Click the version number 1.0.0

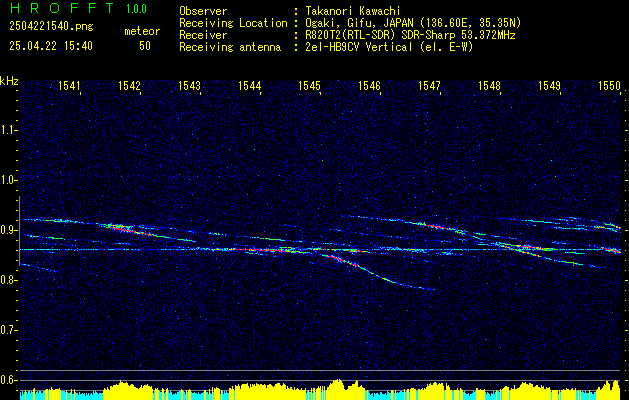(136, 8)
